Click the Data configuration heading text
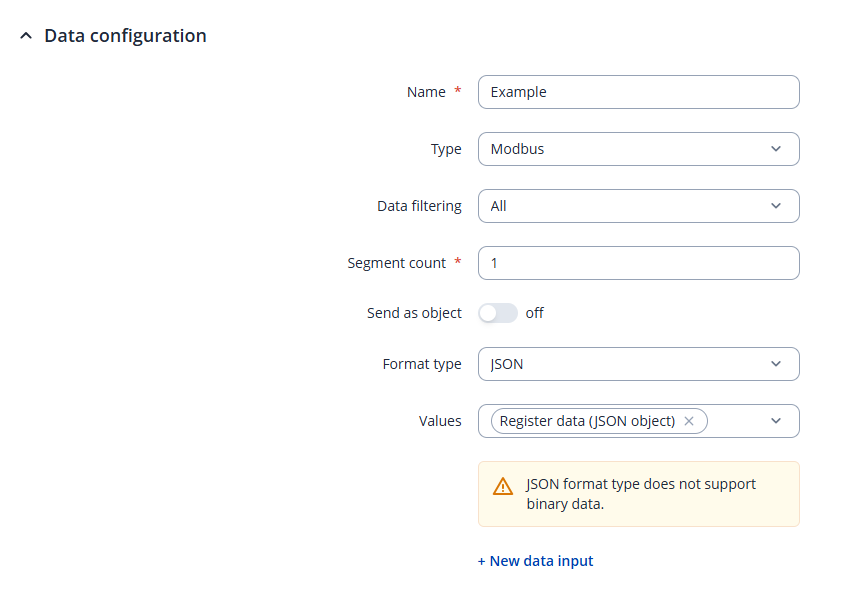 (x=125, y=36)
